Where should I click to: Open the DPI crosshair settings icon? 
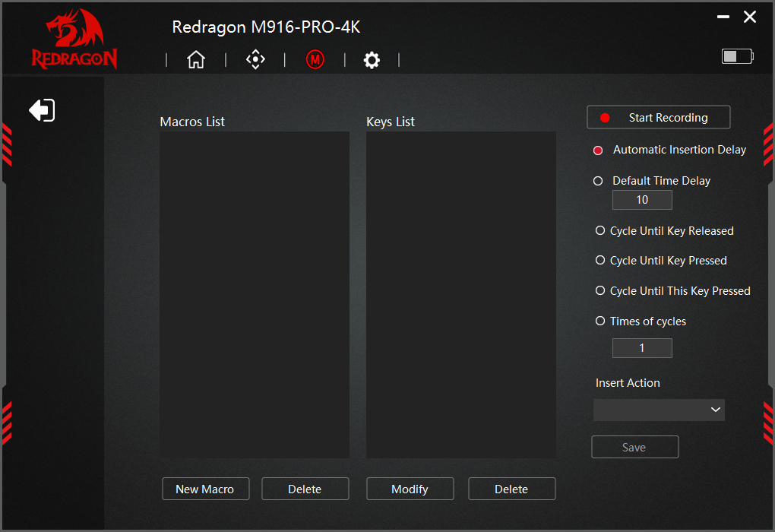255,59
